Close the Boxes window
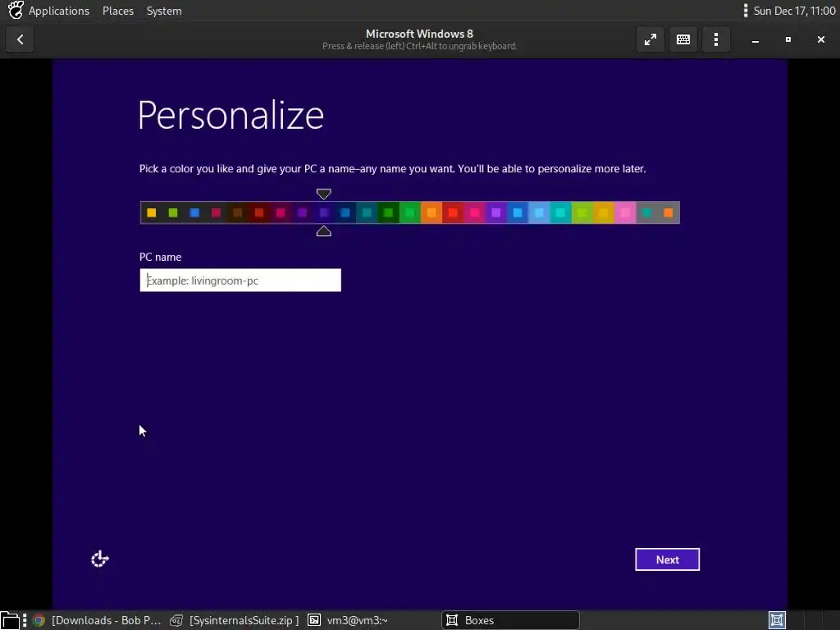 820,39
